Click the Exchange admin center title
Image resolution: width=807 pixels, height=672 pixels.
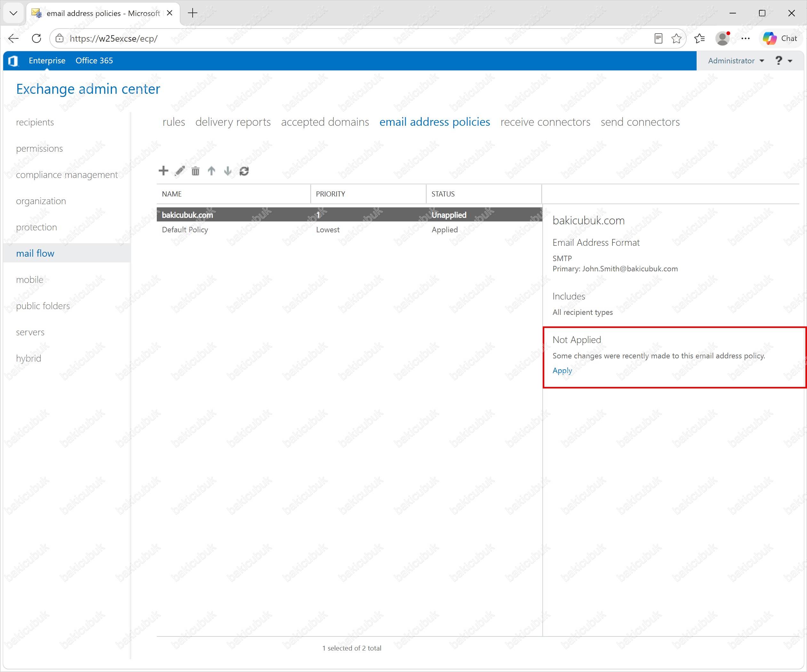(x=88, y=89)
